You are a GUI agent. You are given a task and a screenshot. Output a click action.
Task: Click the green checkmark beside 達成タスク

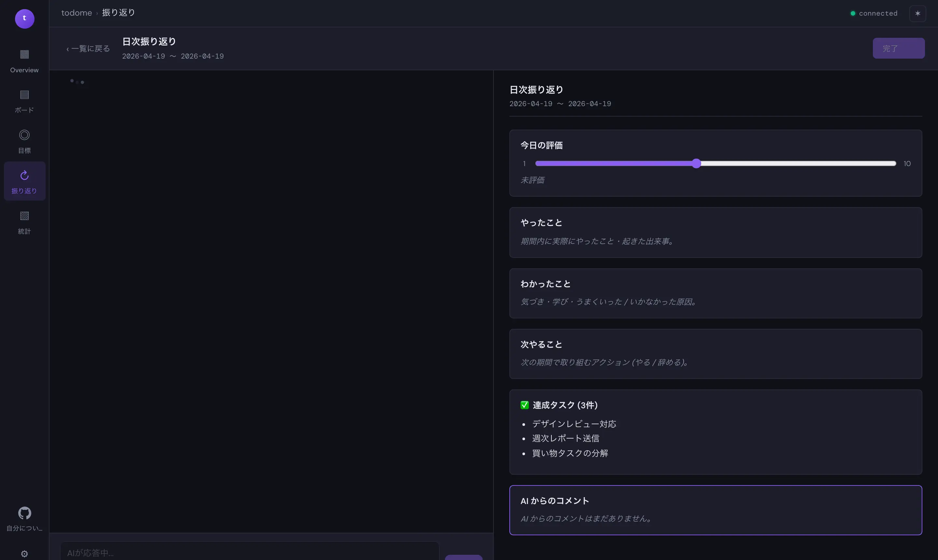525,405
